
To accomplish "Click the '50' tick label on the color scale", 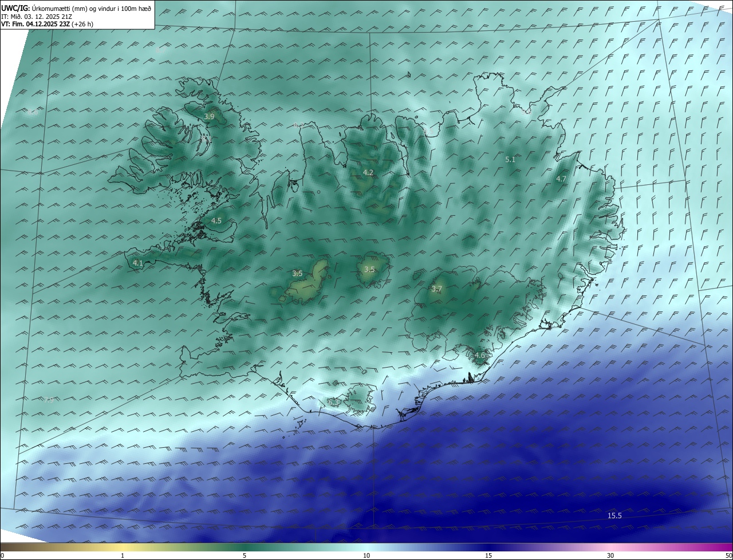I will [x=728, y=555].
